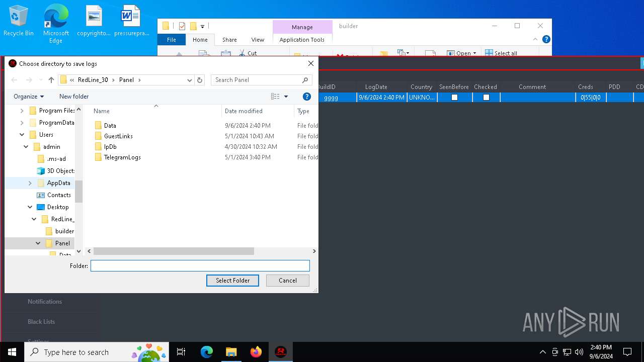644x362 pixels.
Task: Expand the ProgramData tree node
Action: pos(22,123)
